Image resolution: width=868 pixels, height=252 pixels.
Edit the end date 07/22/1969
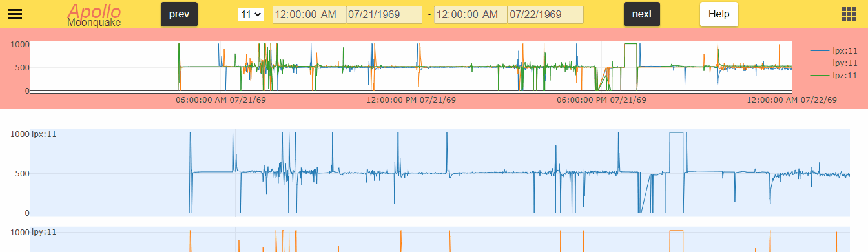pos(546,15)
